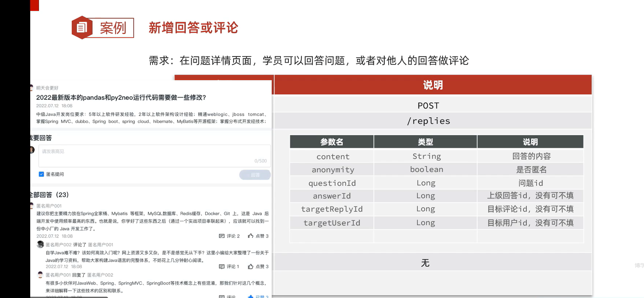
Task: Click the red 说明 header bar
Action: [x=433, y=85]
